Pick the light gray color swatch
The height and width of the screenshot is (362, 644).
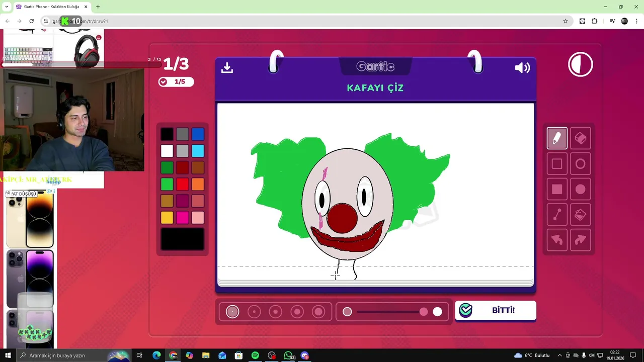point(183,151)
